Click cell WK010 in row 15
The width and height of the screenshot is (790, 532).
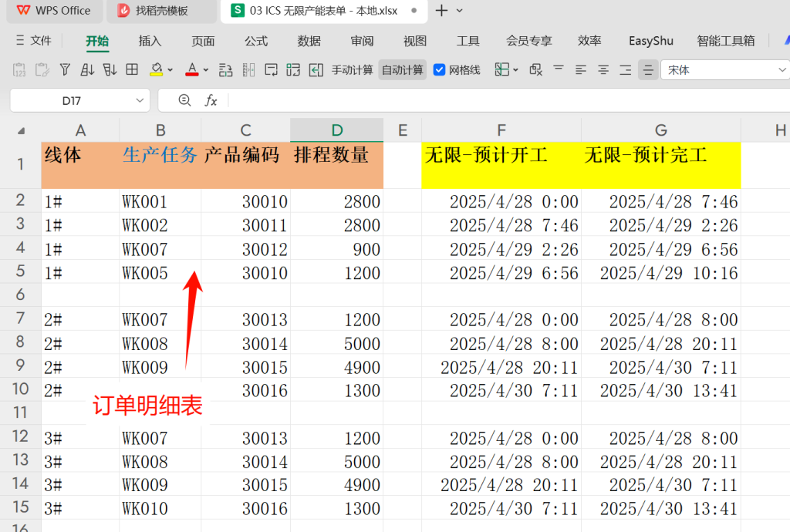pyautogui.click(x=160, y=508)
